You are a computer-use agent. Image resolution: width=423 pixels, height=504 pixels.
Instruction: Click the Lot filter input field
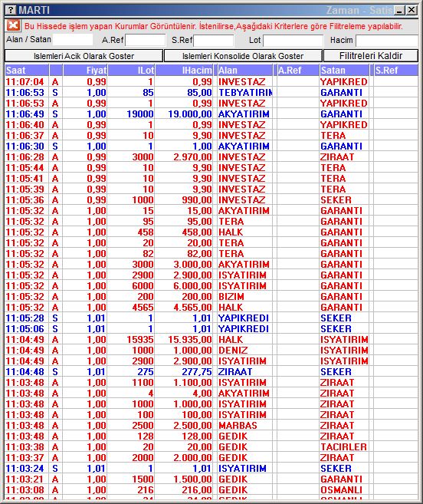tap(293, 40)
